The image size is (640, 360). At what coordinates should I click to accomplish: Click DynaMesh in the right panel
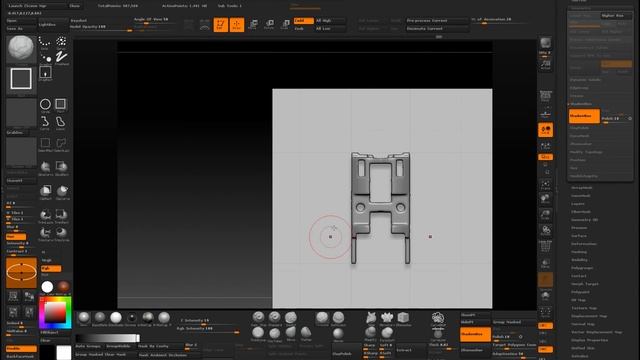580,136
